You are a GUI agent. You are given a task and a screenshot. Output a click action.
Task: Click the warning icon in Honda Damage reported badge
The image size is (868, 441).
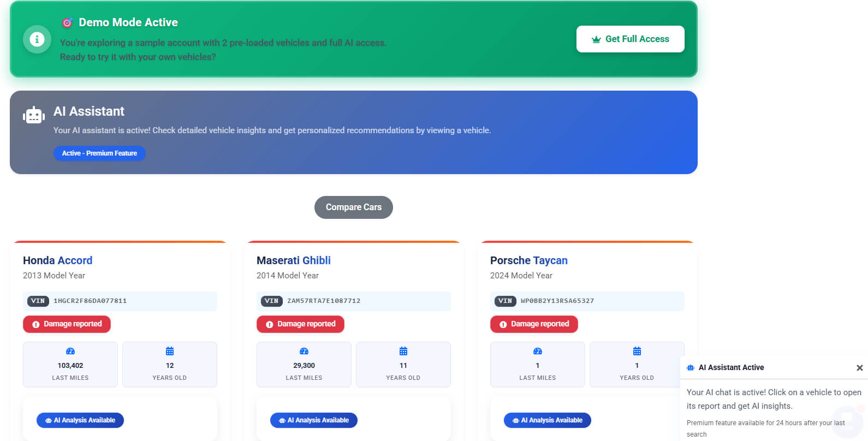pos(36,324)
